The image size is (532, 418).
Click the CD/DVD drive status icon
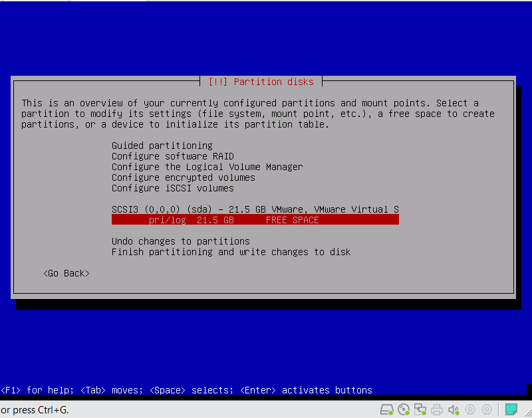tap(404, 409)
